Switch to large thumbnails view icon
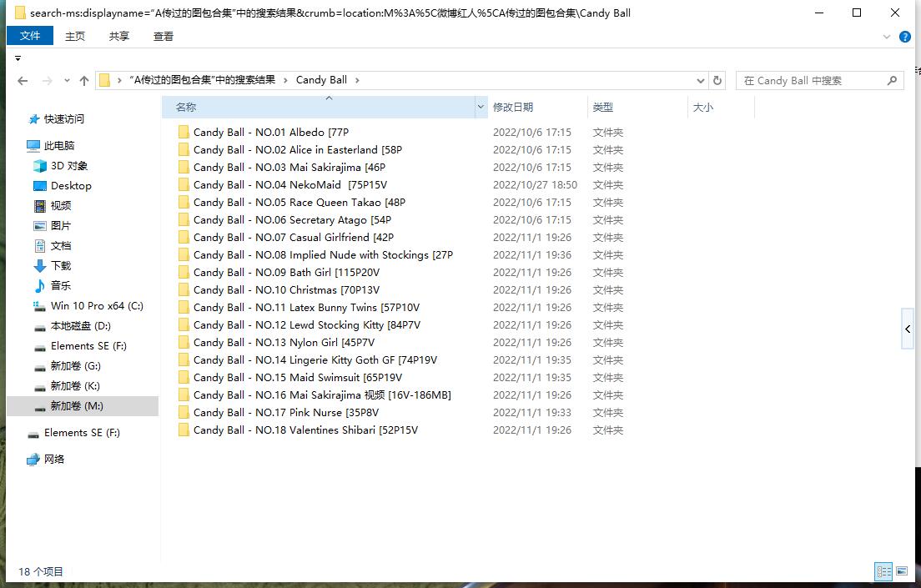The image size is (921, 588). click(902, 571)
